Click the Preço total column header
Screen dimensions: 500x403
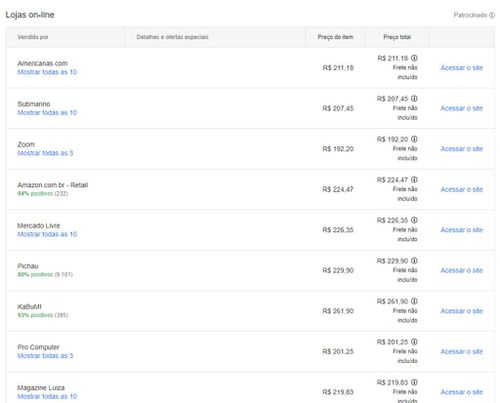click(x=397, y=37)
